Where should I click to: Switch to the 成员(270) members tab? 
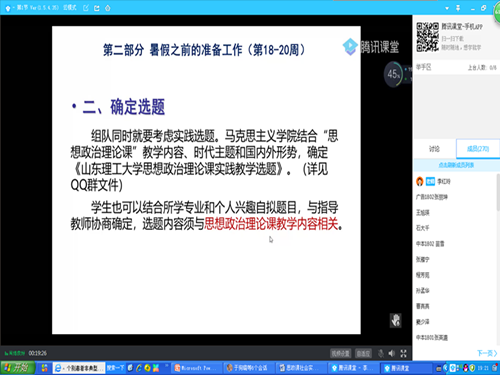click(x=478, y=149)
